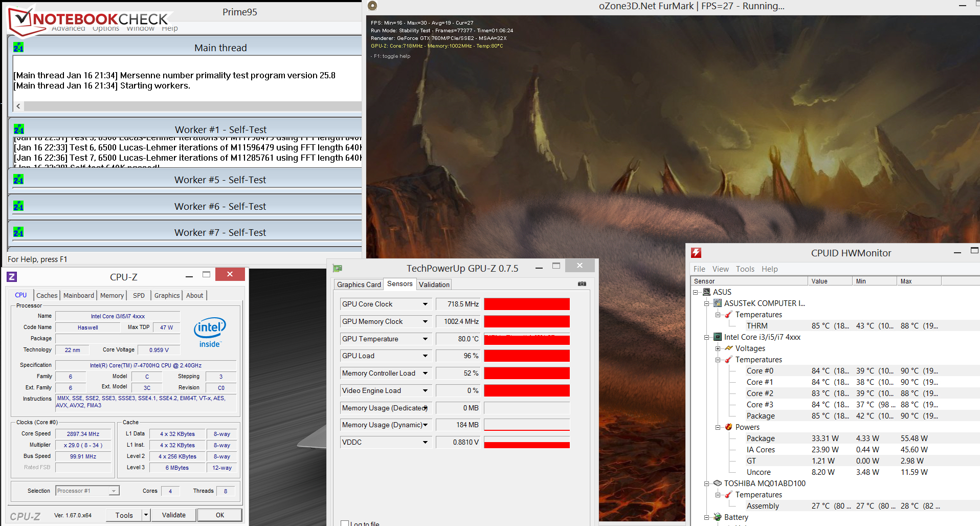Open the GPU Temperature sensor dropdown
980x526 pixels.
pyautogui.click(x=425, y=339)
